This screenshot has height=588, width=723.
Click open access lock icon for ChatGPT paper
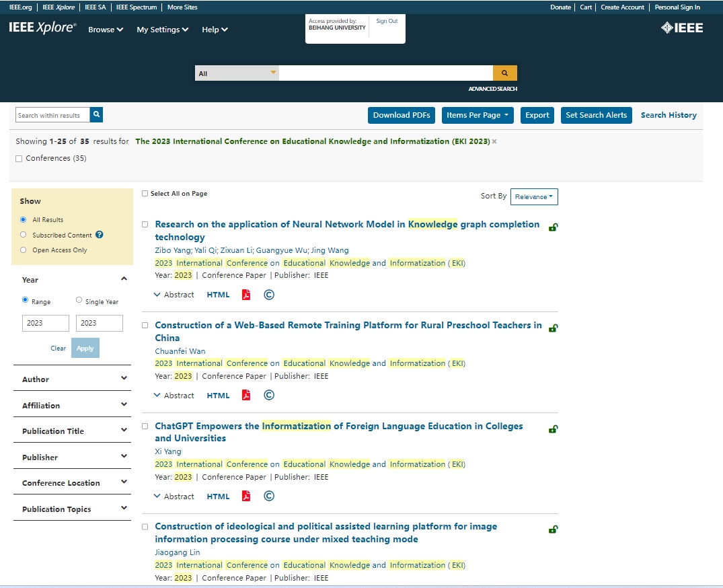553,429
